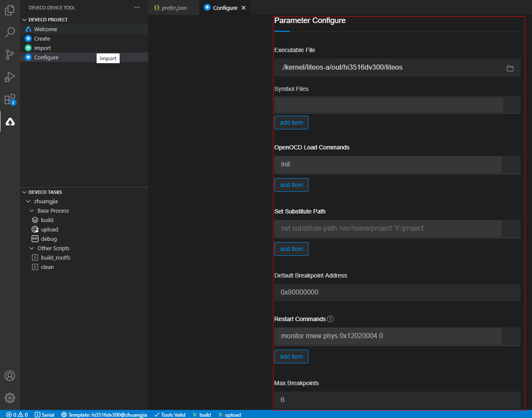Screen dimensions: 532x418
Task: Click the build task layers icon
Action: [35, 220]
